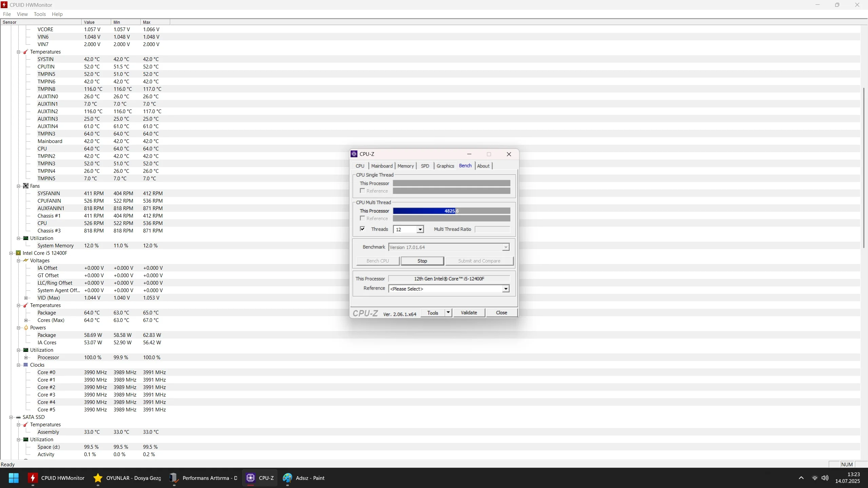Click the volume icon in system tray
This screenshot has height=488, width=868.
point(825,478)
